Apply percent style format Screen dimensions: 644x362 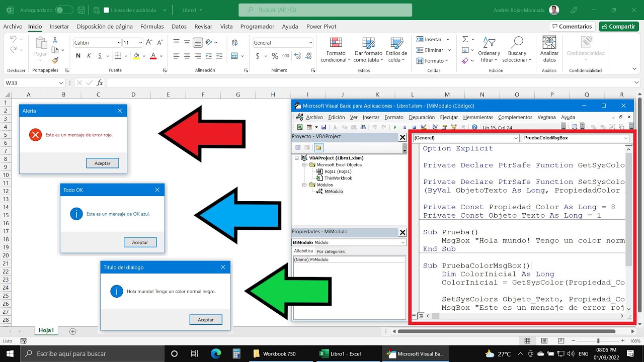pos(275,56)
